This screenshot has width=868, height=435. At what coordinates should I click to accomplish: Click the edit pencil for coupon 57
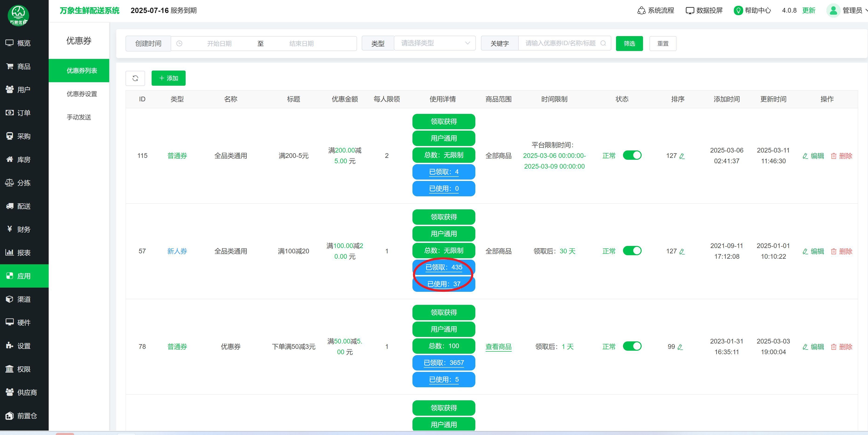pos(805,251)
